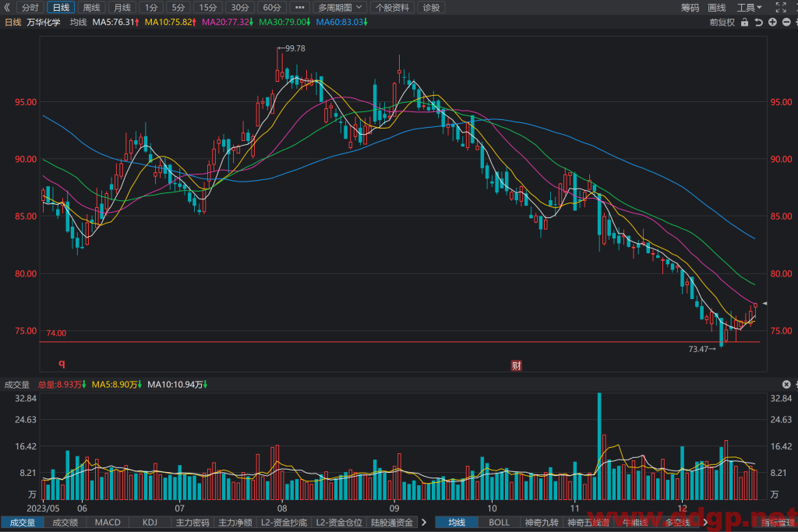Switch to 分时 intraday view
The width and height of the screenshot is (798, 532).
click(x=30, y=8)
